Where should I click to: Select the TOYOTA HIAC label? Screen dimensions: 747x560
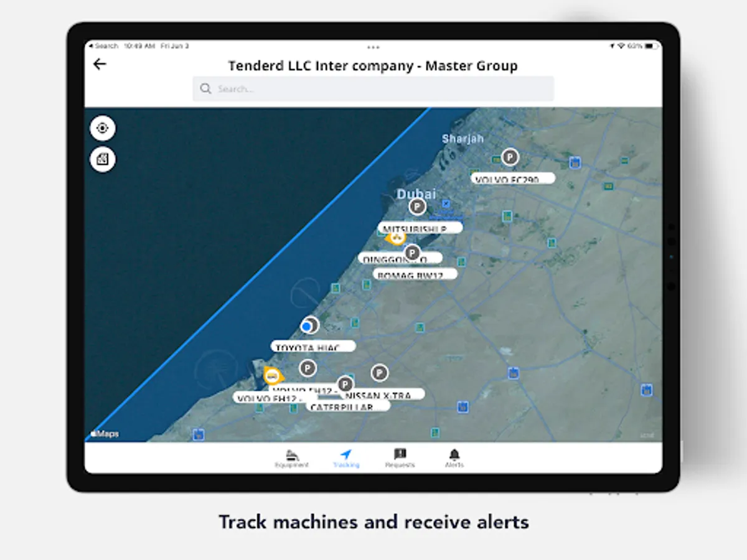(x=313, y=347)
